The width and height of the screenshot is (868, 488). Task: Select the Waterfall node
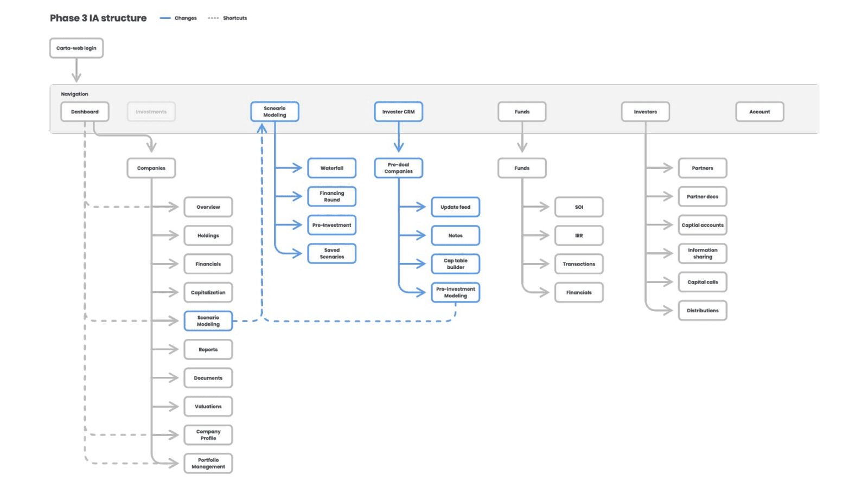point(332,168)
